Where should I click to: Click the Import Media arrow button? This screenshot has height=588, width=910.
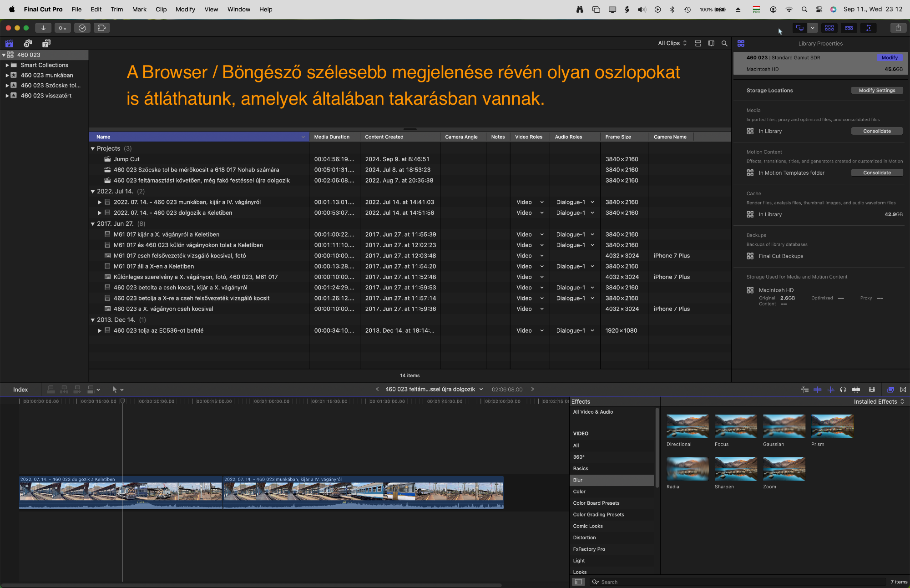[43, 28]
